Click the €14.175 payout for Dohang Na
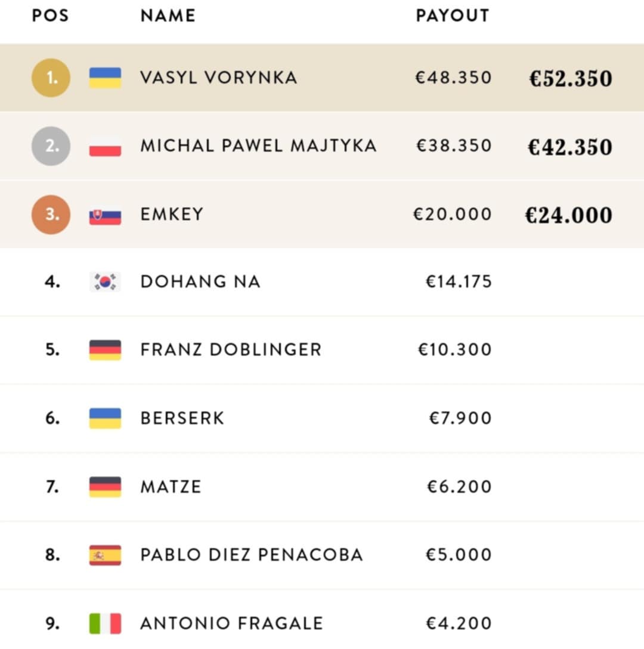This screenshot has width=644, height=649. pos(459,282)
